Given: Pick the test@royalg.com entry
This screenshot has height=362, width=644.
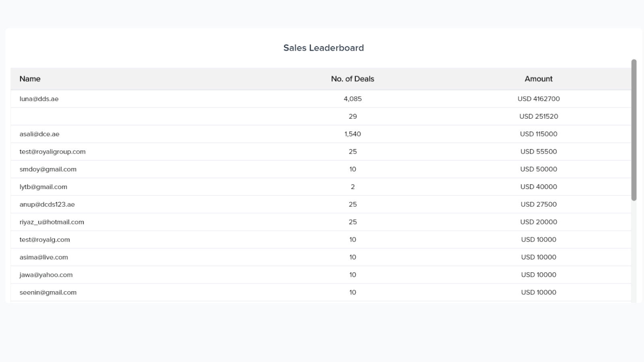Looking at the screenshot, I should [x=45, y=240].
